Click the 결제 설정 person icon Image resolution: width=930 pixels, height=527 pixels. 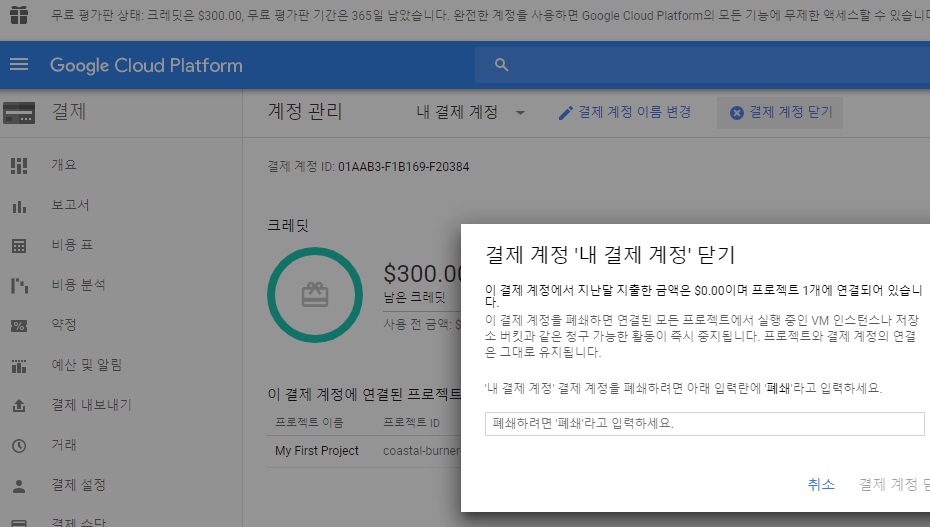(19, 486)
